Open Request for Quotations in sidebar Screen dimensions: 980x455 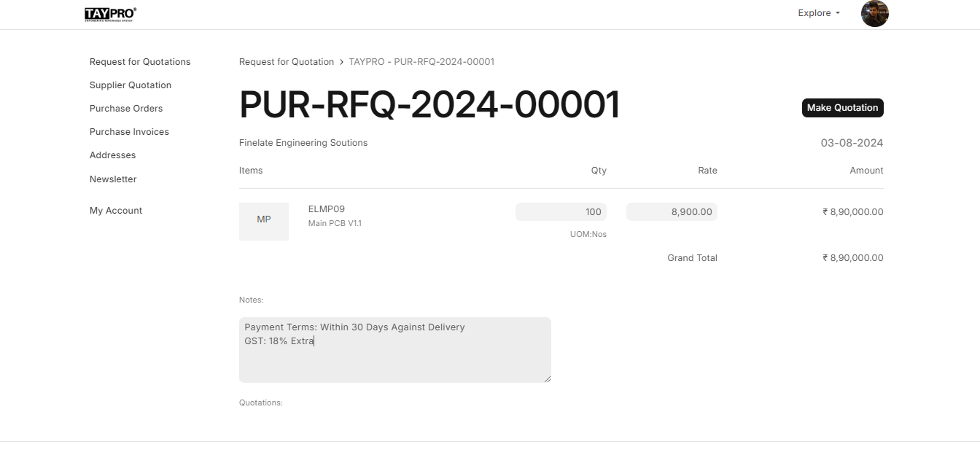pyautogui.click(x=140, y=62)
